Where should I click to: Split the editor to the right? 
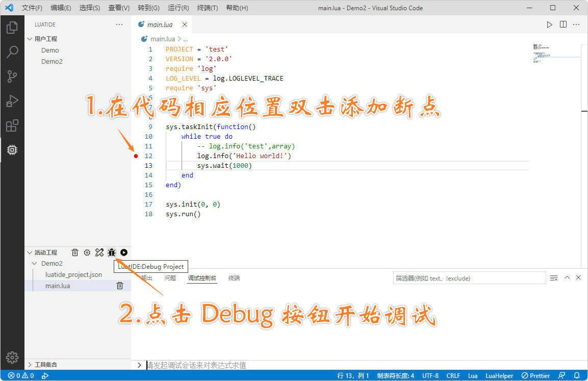pyautogui.click(x=563, y=24)
